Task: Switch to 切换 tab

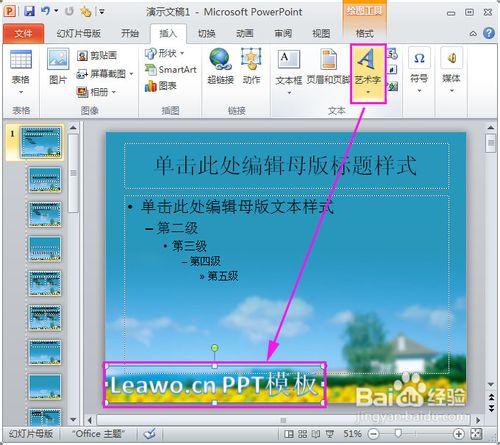Action: coord(207,34)
